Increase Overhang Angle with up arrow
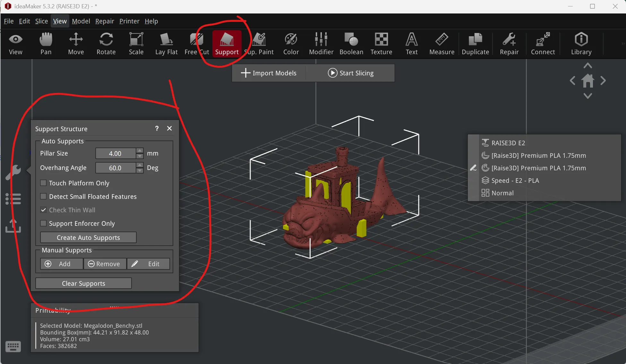The width and height of the screenshot is (626, 364). 140,165
